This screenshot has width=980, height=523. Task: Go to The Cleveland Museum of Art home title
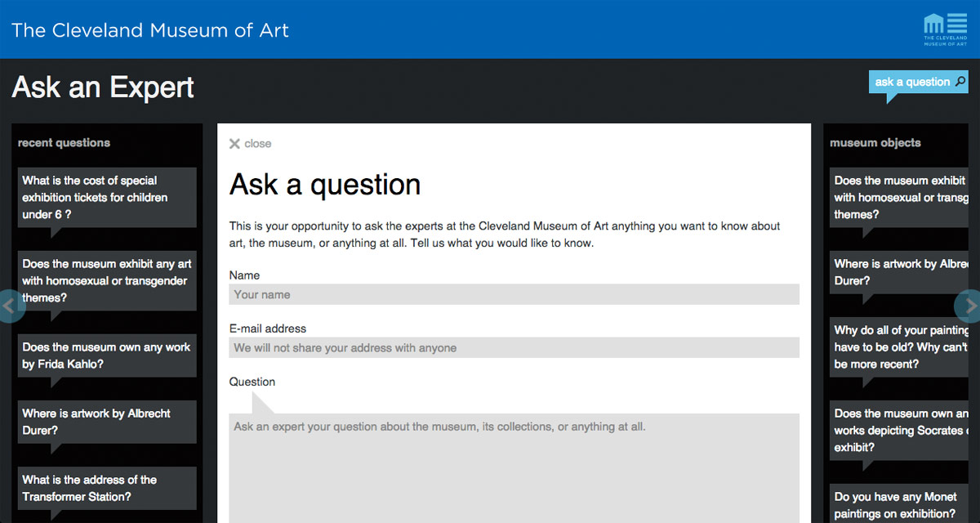[x=150, y=31]
